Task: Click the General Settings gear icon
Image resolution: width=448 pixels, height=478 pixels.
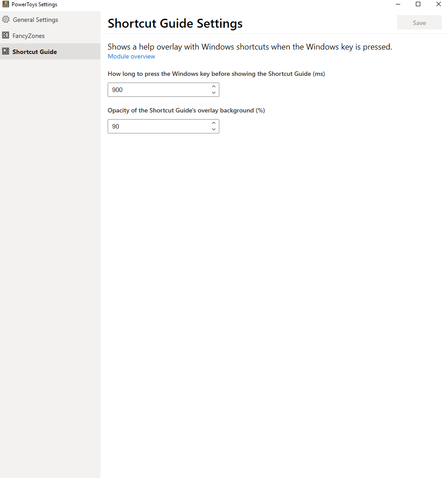Action: [x=6, y=20]
